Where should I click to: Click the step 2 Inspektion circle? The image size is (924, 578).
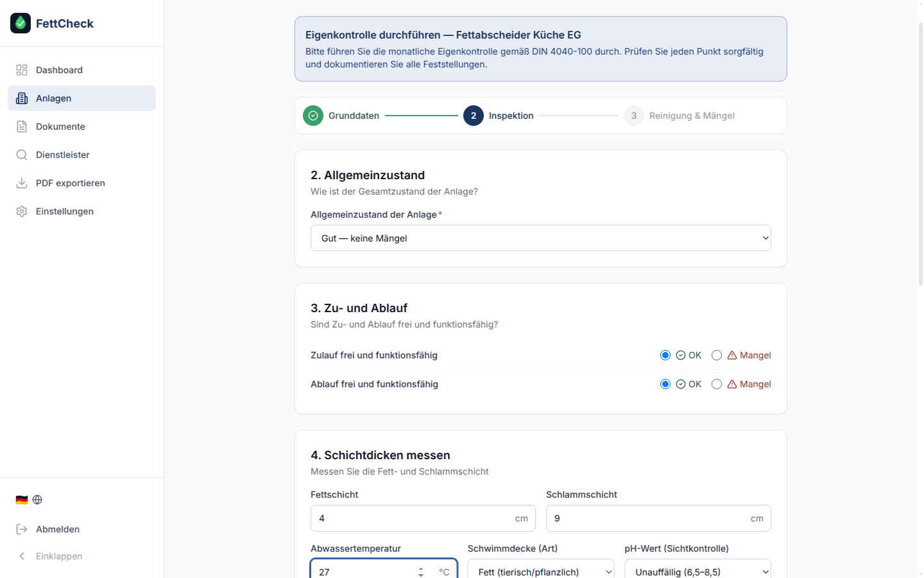pos(474,116)
